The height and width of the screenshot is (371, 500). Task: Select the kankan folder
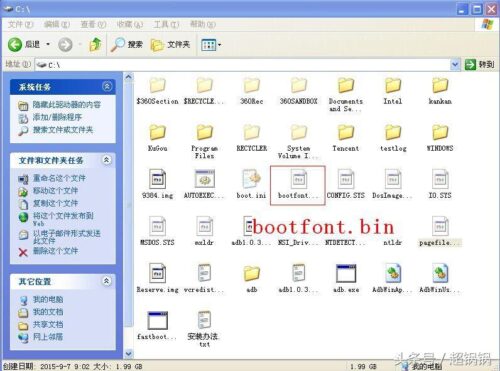[440, 91]
